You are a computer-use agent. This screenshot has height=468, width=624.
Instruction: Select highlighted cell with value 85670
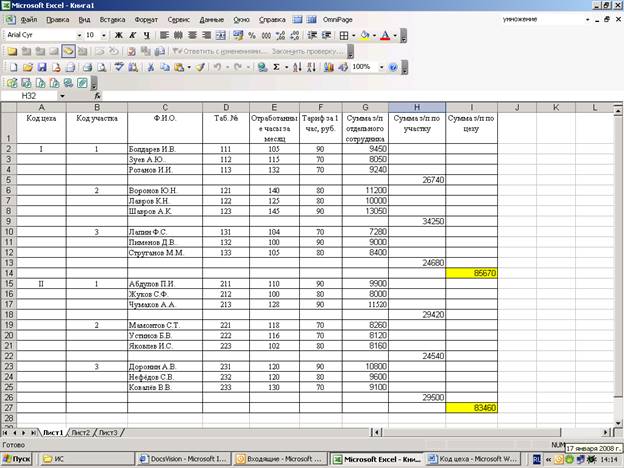[473, 272]
